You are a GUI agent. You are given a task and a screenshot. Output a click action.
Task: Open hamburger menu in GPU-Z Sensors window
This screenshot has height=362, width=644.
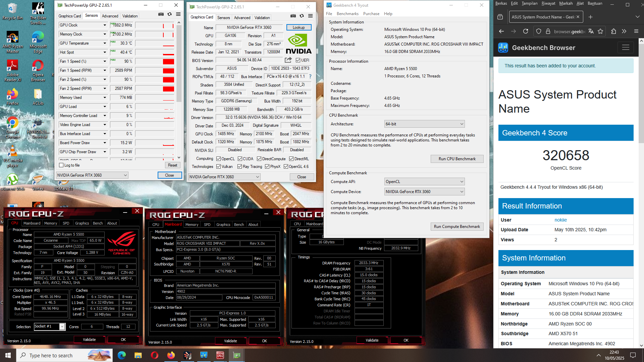178,14
